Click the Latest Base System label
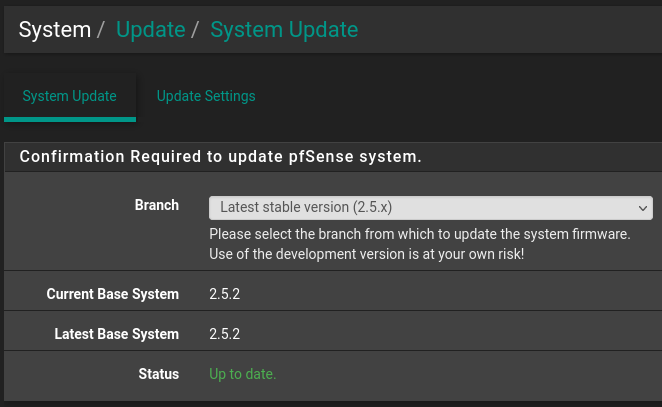662x407 pixels. [117, 334]
